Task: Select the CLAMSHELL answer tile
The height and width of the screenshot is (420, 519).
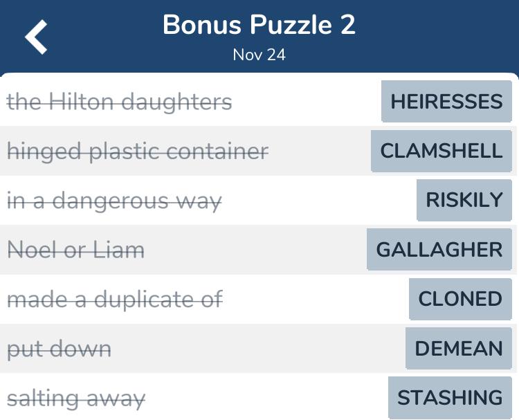Action: 441,151
